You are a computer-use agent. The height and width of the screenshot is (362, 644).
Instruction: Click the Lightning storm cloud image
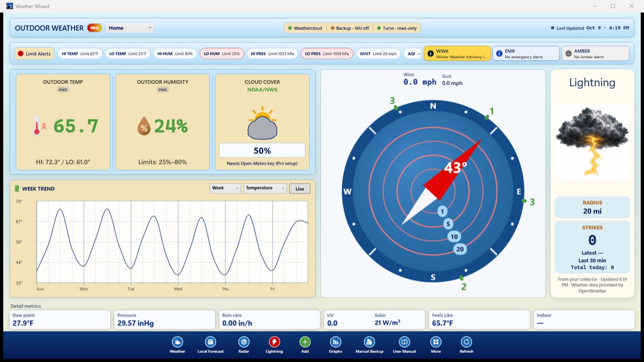pos(592,142)
